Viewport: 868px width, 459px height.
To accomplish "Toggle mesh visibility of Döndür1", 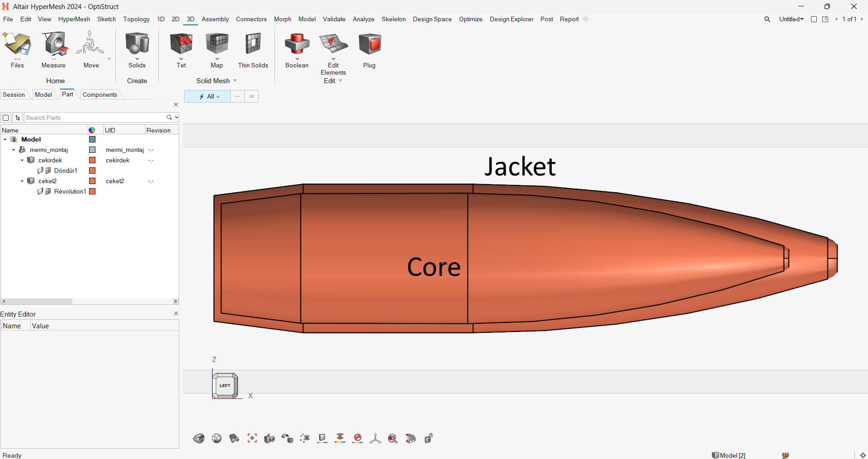I will [x=48, y=170].
